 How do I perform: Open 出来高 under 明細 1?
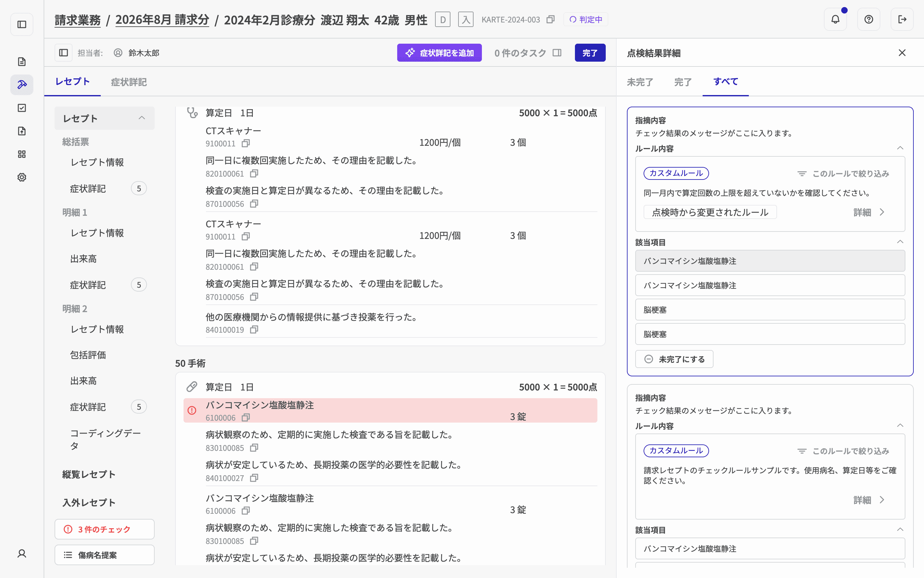tap(84, 259)
